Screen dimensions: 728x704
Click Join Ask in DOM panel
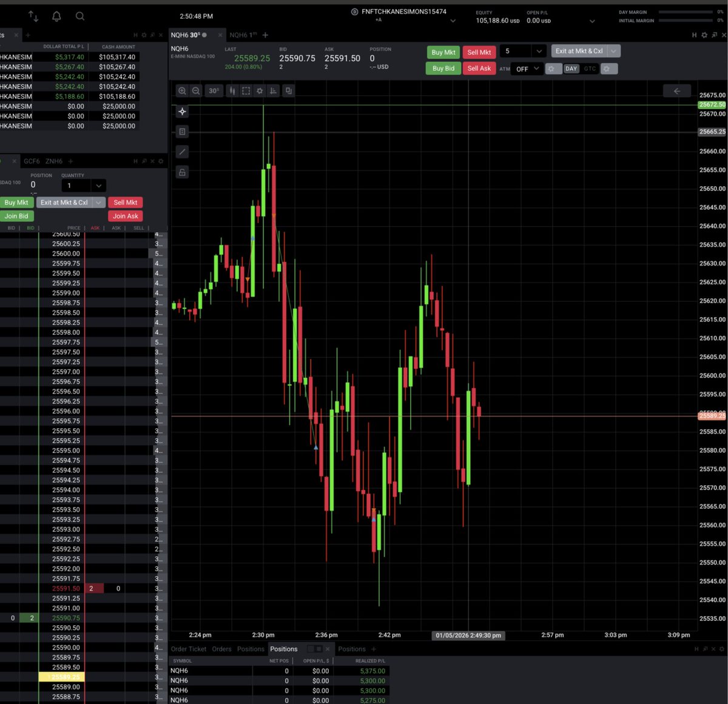[126, 216]
